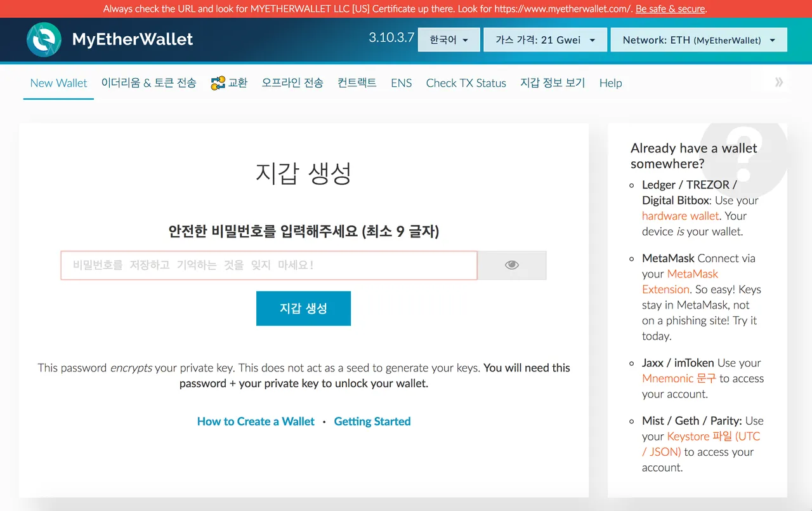
Task: Go to the 컨트랙트 tab
Action: [x=357, y=83]
